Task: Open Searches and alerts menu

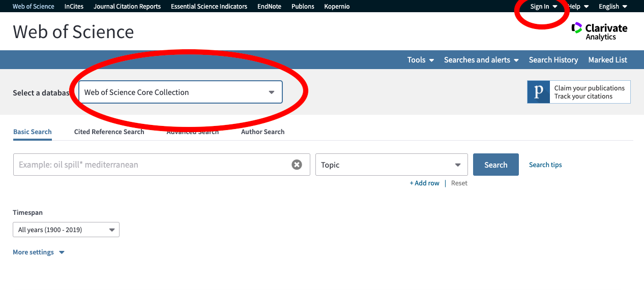Action: [x=481, y=60]
